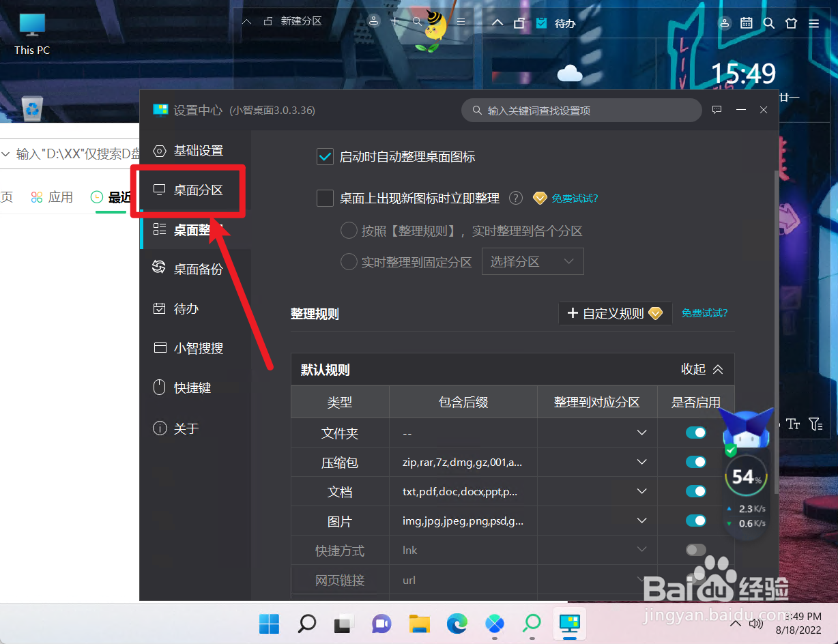
Task: Open the hamburger menu in 新建分区 widget
Action: [461, 22]
